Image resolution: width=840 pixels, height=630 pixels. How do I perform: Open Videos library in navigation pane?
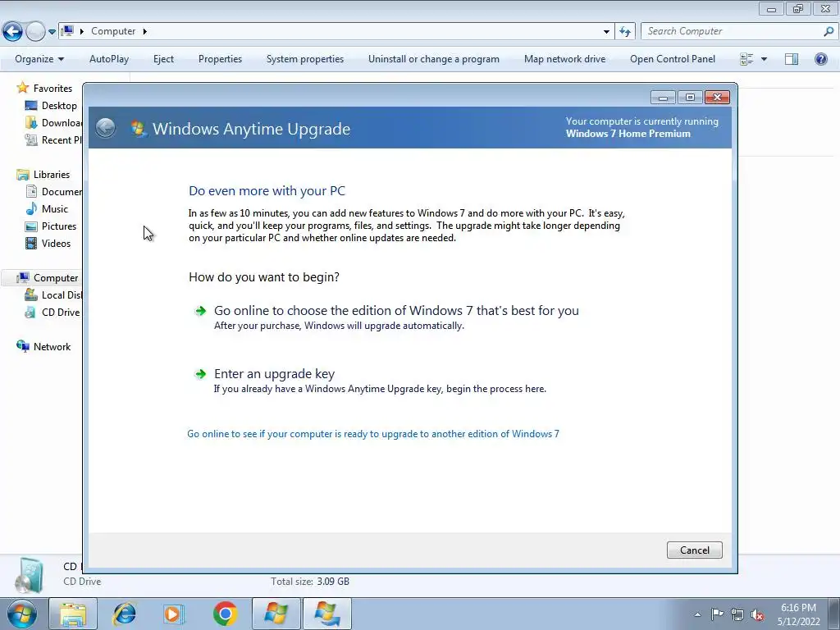[57, 243]
